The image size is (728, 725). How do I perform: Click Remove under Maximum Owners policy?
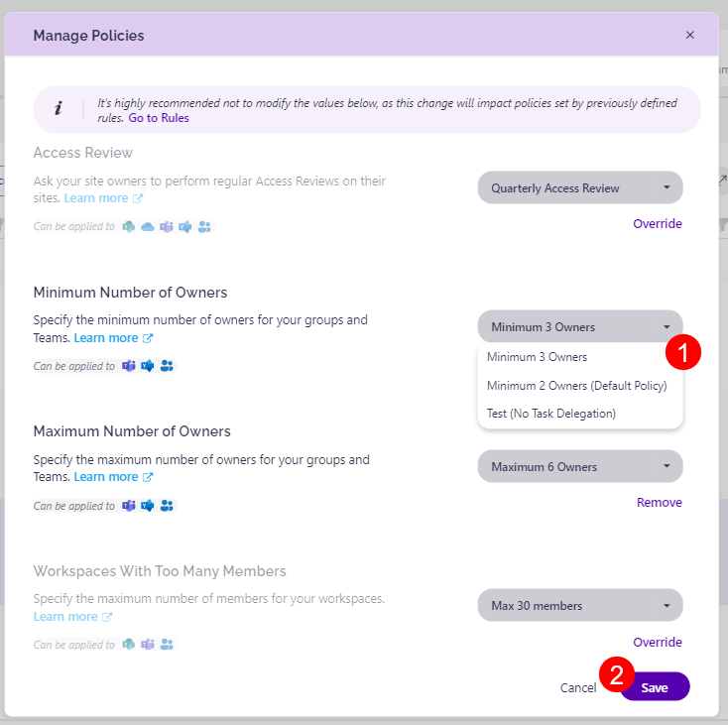[660, 503]
